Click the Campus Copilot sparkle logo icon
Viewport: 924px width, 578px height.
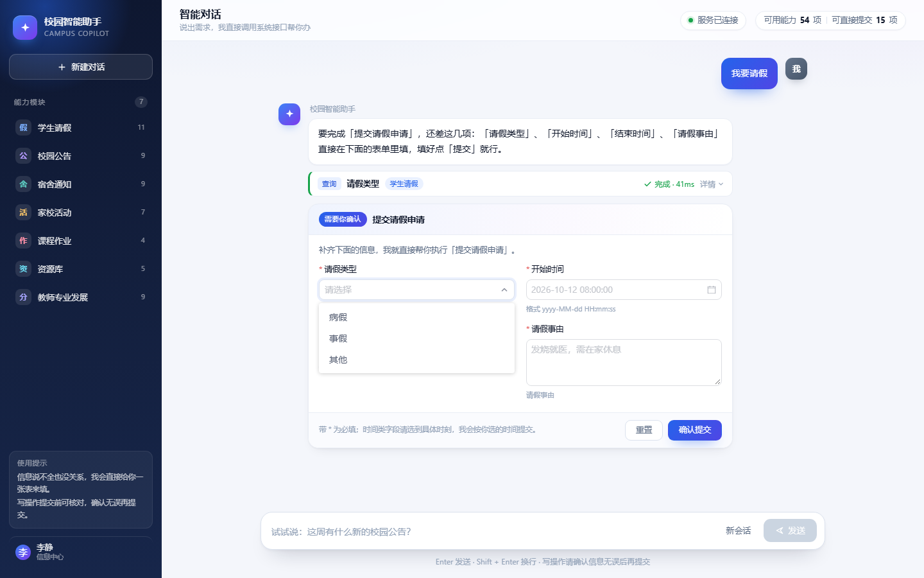tap(25, 28)
